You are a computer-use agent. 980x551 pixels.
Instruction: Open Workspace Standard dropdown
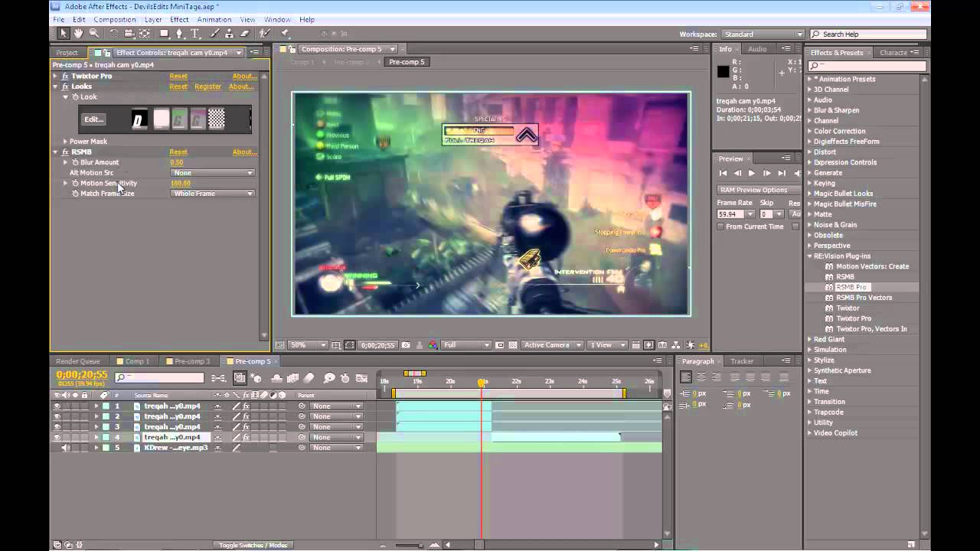[763, 34]
